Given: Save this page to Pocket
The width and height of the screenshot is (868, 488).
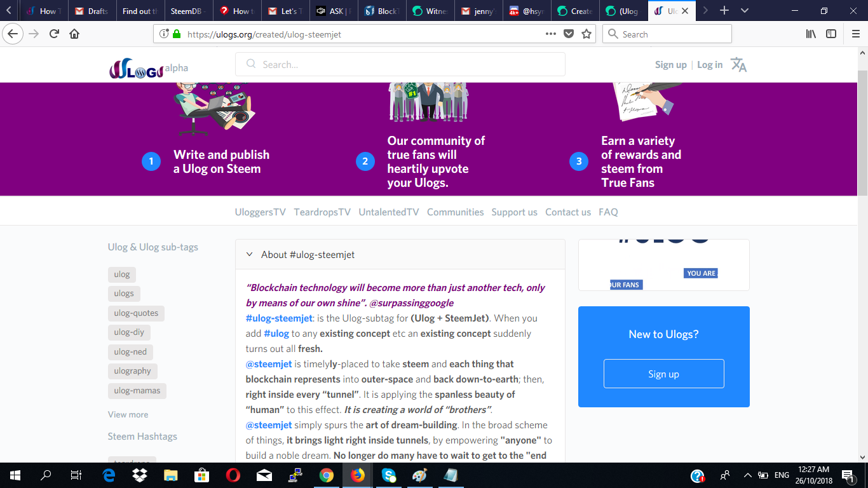Looking at the screenshot, I should pos(569,34).
